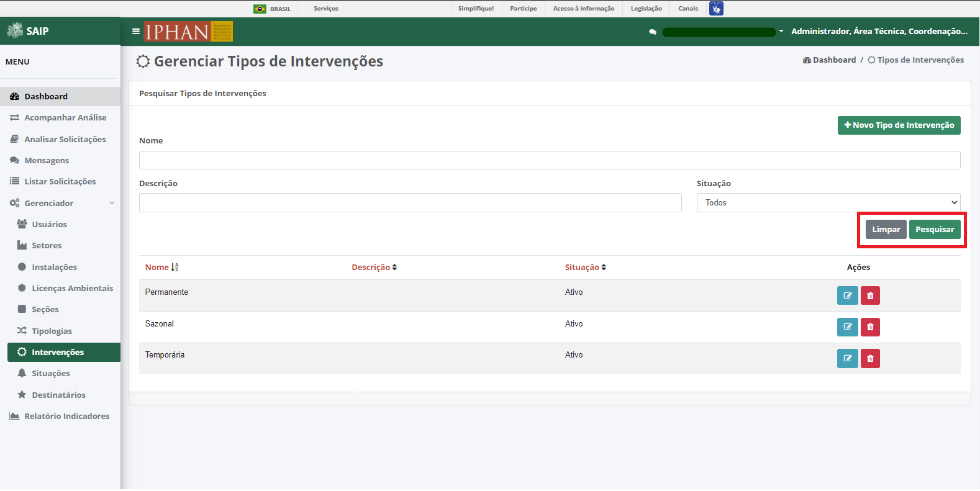Delete the Permanente intervention type
The width and height of the screenshot is (980, 491).
[870, 295]
